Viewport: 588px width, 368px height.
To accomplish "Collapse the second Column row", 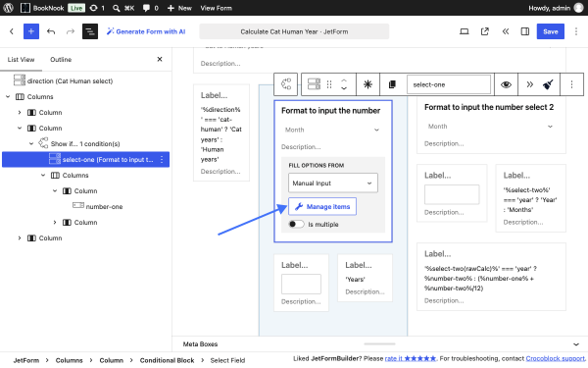I will pyautogui.click(x=20, y=128).
